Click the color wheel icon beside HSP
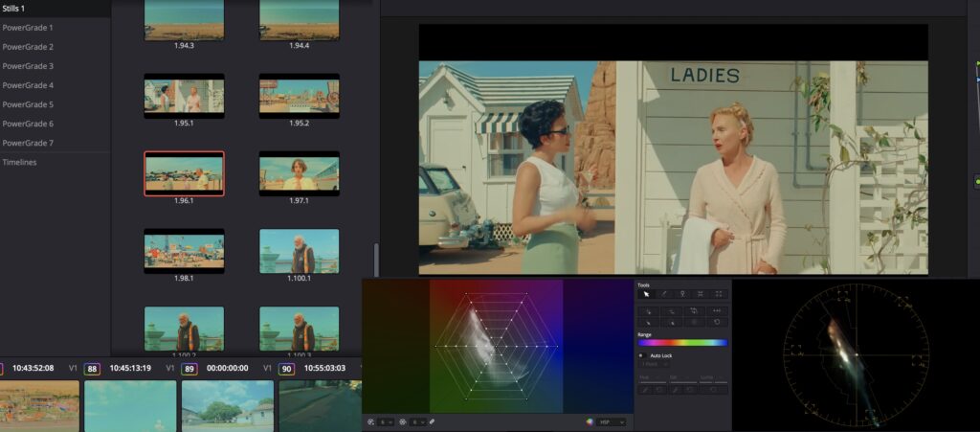This screenshot has height=432, width=980. point(590,422)
